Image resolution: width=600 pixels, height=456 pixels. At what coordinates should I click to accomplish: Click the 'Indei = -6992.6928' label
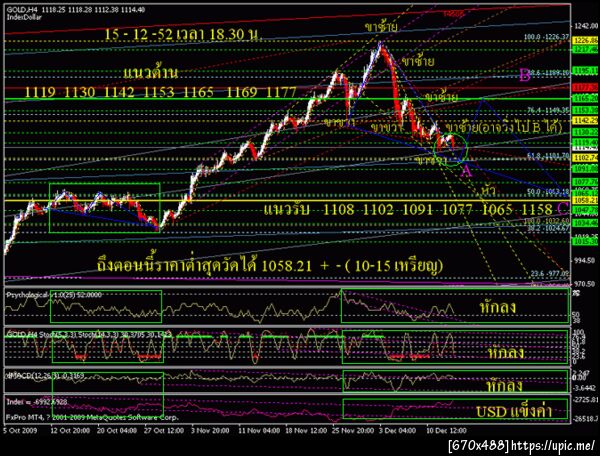click(x=37, y=402)
